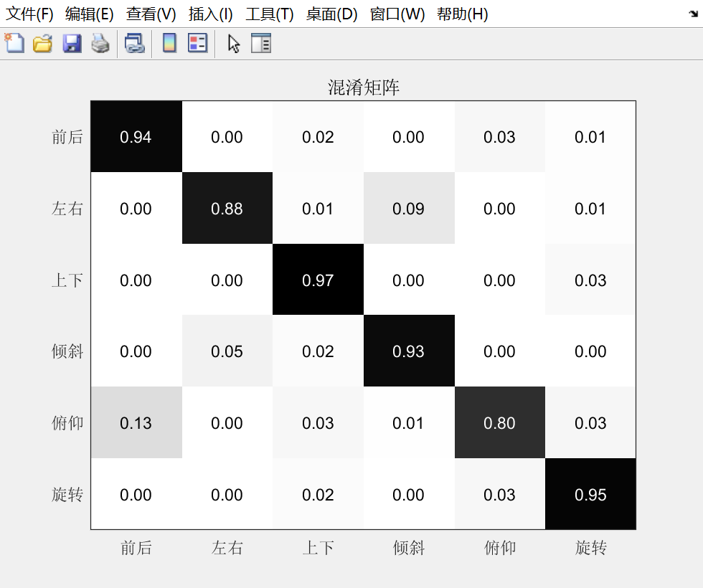Save the figure with the floppy disk icon
Image resolution: width=703 pixels, height=588 pixels.
pyautogui.click(x=72, y=44)
